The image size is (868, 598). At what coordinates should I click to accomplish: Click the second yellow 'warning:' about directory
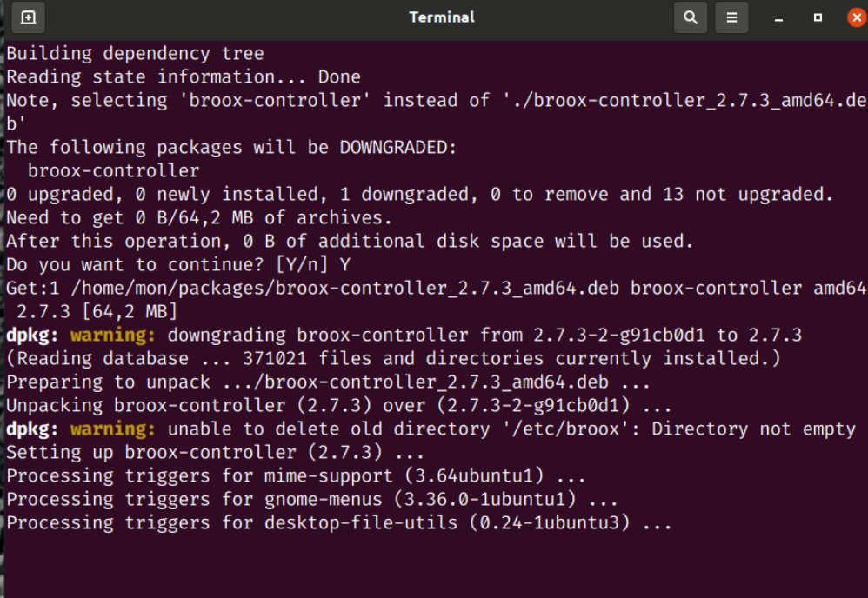[x=113, y=429]
